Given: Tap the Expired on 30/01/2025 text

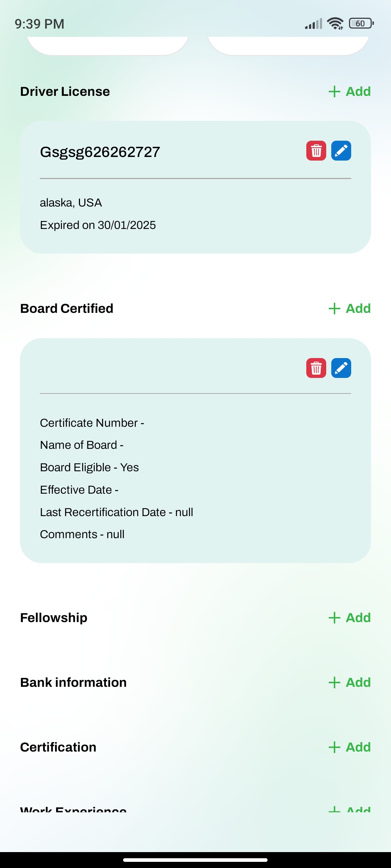Looking at the screenshot, I should click(98, 225).
